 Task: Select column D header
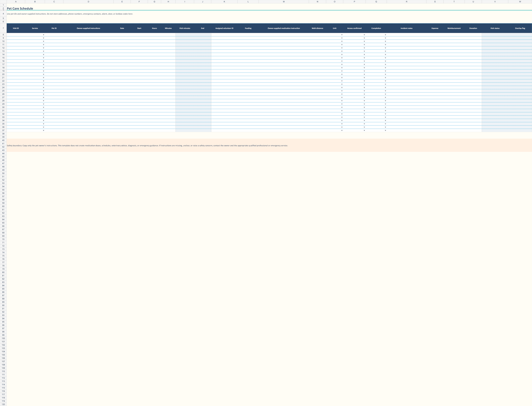88,2
